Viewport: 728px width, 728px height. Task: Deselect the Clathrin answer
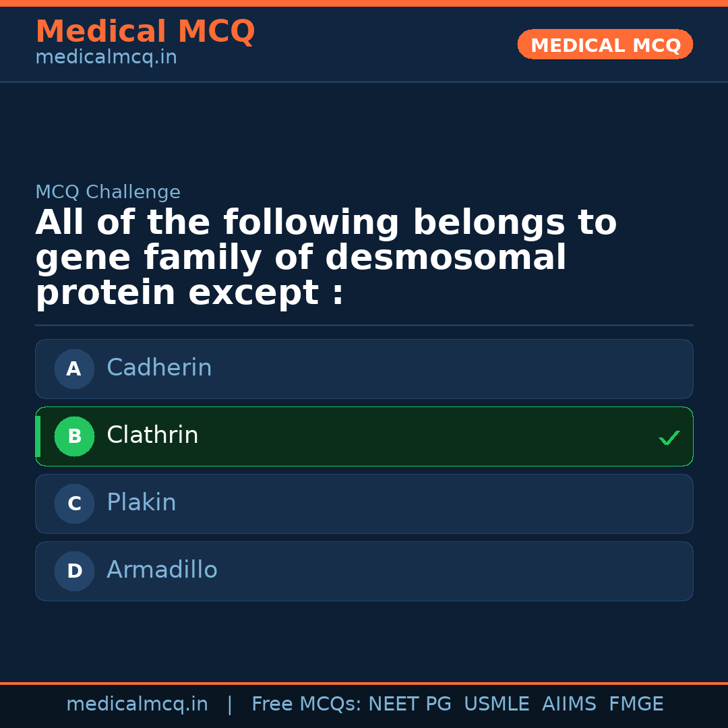pyautogui.click(x=364, y=436)
